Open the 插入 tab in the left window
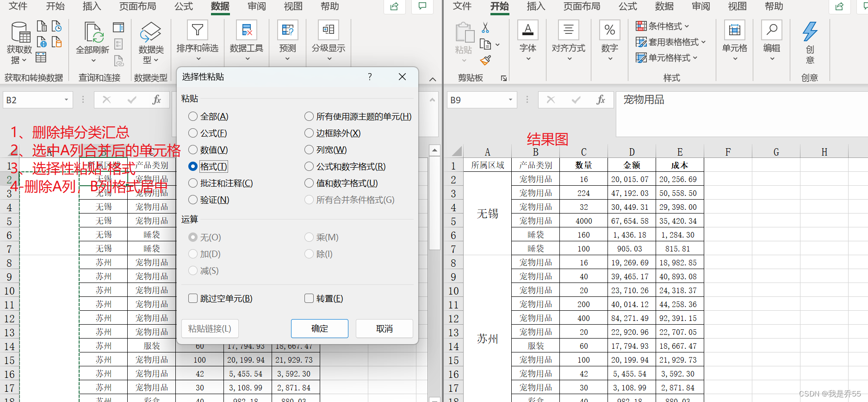 pos(92,6)
